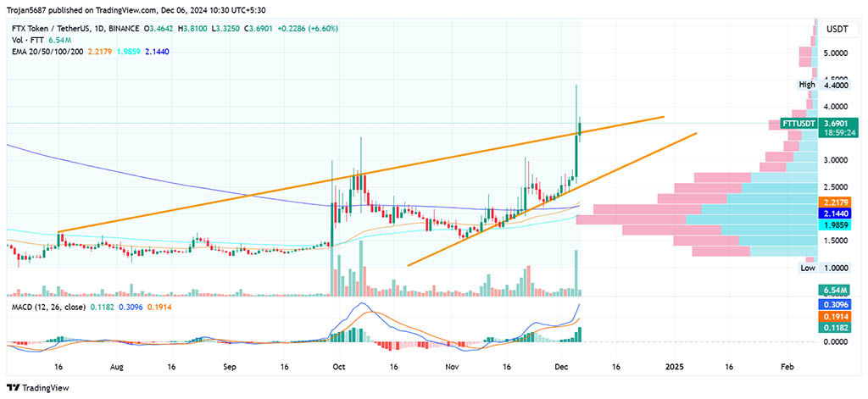Click the blue 2.1440 EMA axis tag

(834, 213)
